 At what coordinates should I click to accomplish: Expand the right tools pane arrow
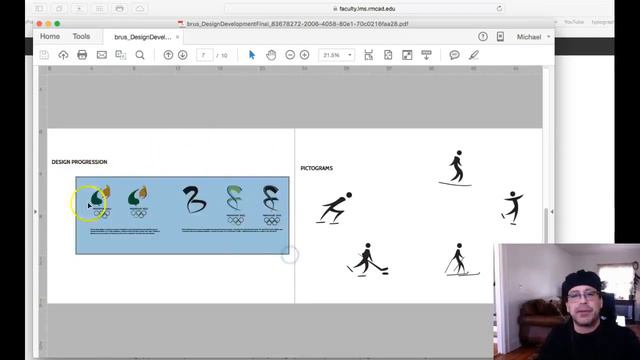tap(552, 211)
